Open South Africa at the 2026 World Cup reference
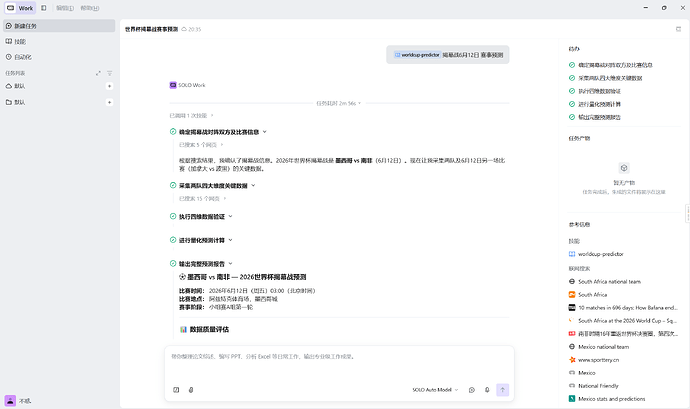The width and height of the screenshot is (690, 409). tap(623, 321)
